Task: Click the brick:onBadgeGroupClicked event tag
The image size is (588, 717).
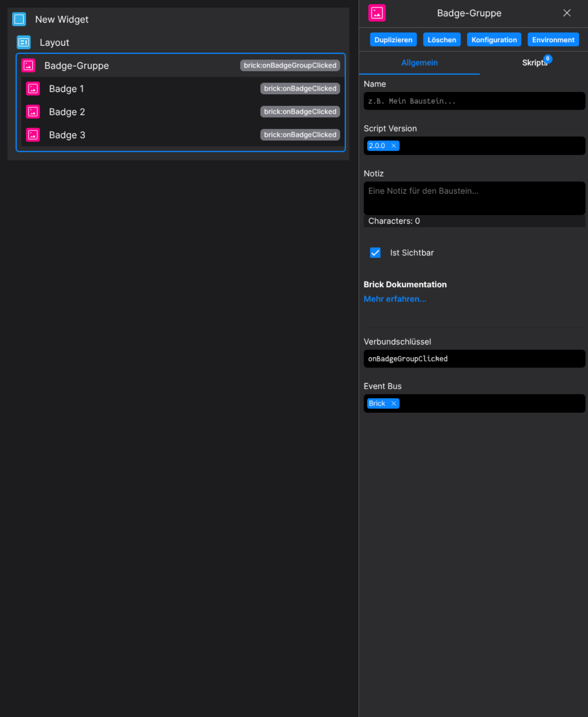Action: click(290, 65)
